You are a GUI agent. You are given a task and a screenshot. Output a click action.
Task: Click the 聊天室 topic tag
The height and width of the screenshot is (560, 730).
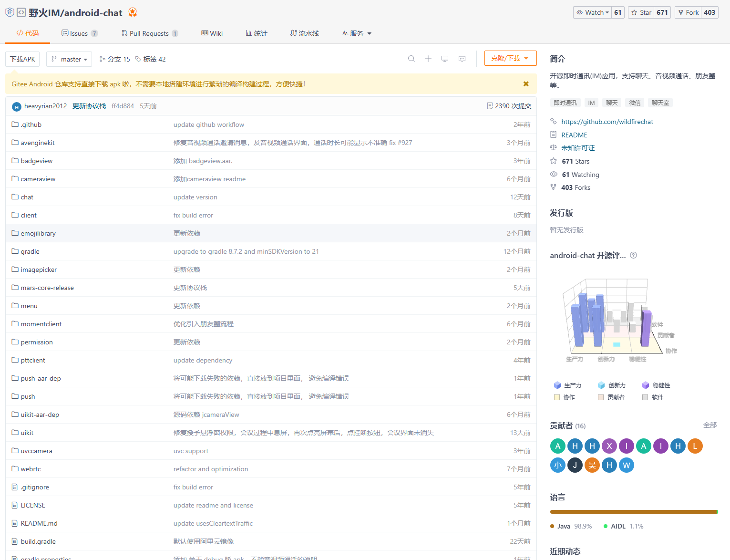[x=660, y=103]
